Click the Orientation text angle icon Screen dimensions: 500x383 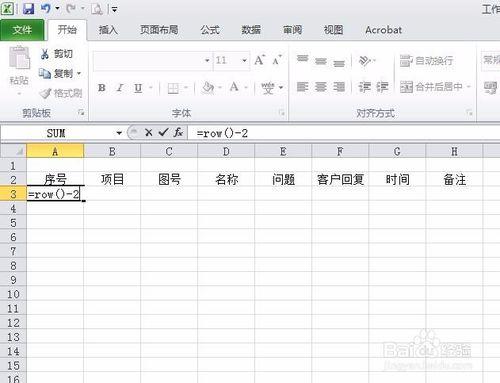(365, 61)
